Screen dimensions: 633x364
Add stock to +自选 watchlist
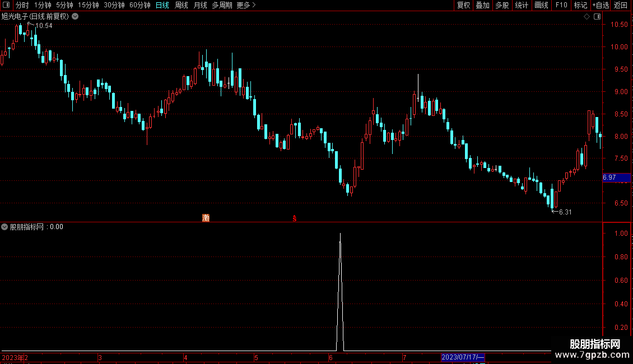[x=601, y=5]
